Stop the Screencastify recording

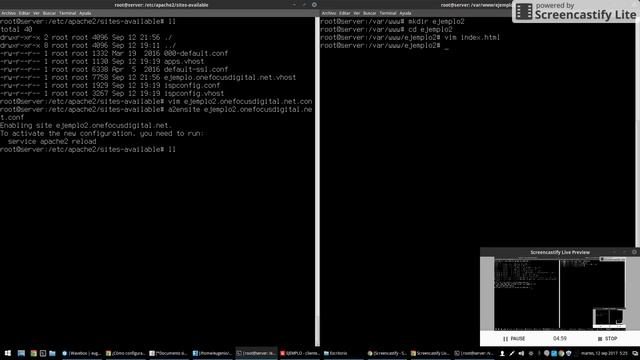click(x=607, y=339)
